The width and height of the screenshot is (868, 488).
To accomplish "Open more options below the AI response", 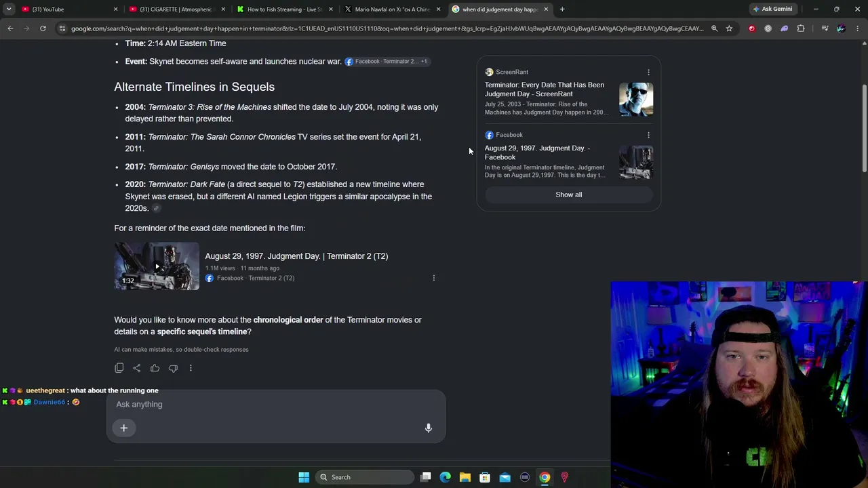I will click(191, 368).
